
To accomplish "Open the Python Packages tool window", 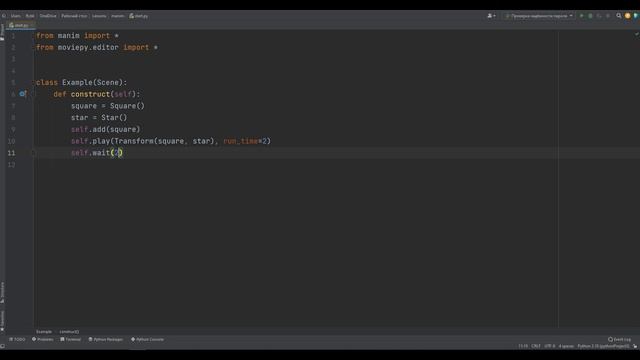I will point(106,339).
